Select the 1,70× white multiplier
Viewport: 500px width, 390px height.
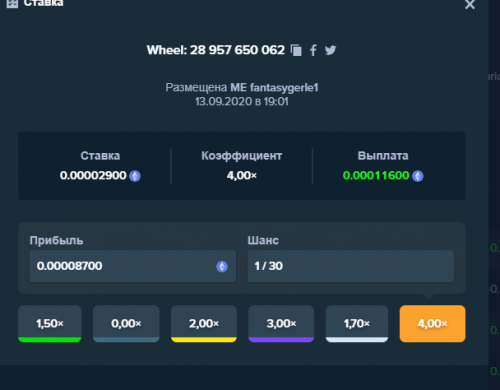click(357, 324)
